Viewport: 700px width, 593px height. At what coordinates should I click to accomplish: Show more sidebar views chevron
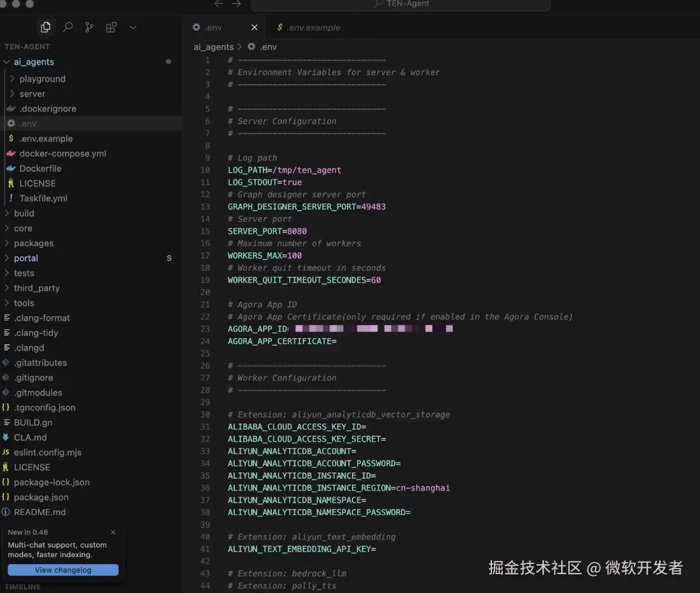tap(133, 27)
